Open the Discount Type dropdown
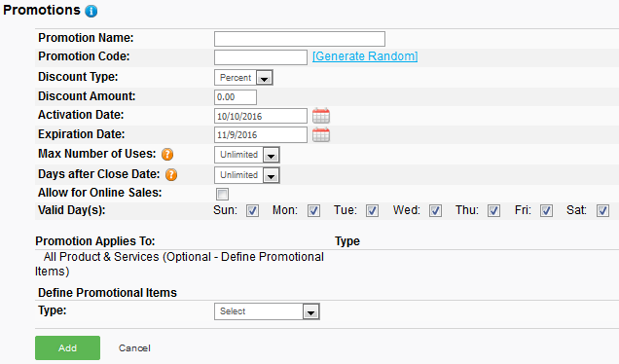Screen dimensions: 619x364 (x=243, y=78)
